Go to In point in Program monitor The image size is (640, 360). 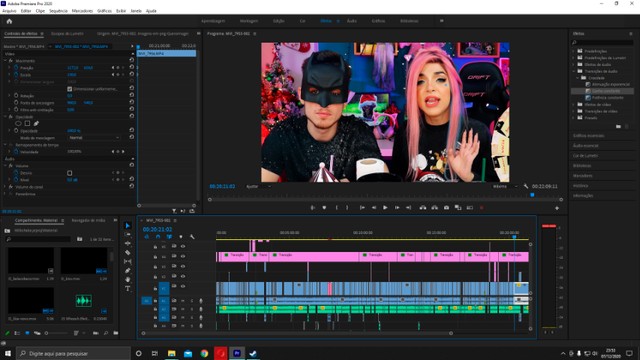(x=362, y=208)
